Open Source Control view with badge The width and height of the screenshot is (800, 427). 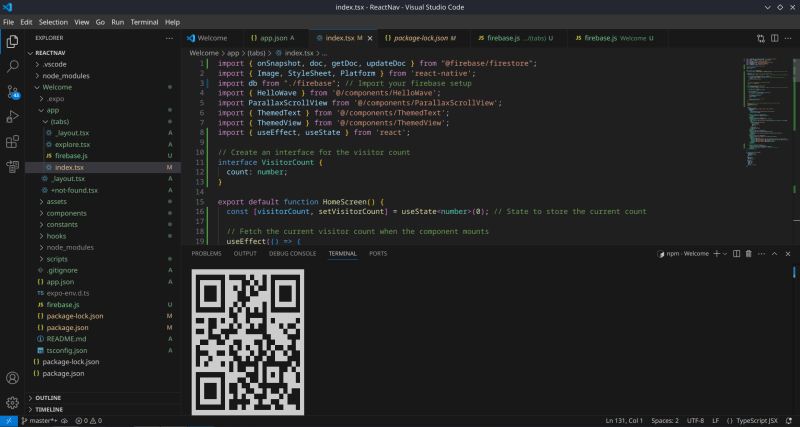coord(12,91)
